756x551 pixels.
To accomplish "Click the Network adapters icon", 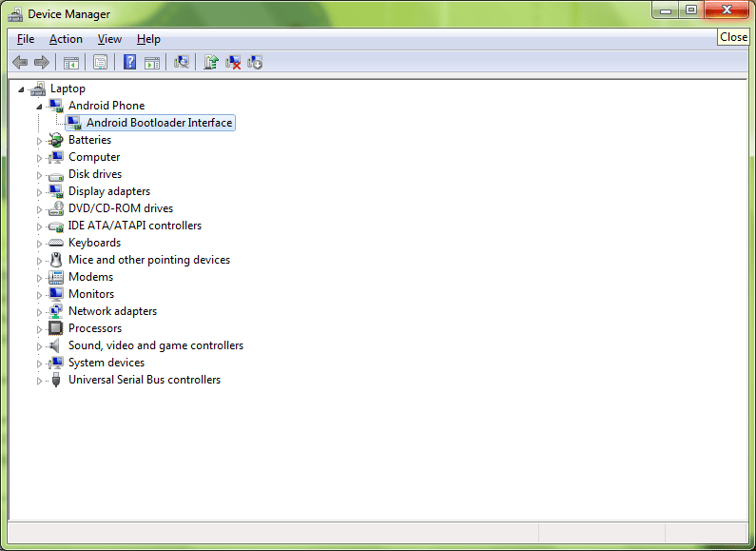I will pyautogui.click(x=56, y=311).
